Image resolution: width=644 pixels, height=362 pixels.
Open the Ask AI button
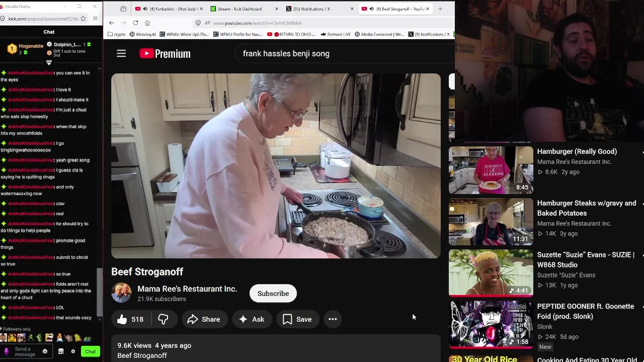252,319
